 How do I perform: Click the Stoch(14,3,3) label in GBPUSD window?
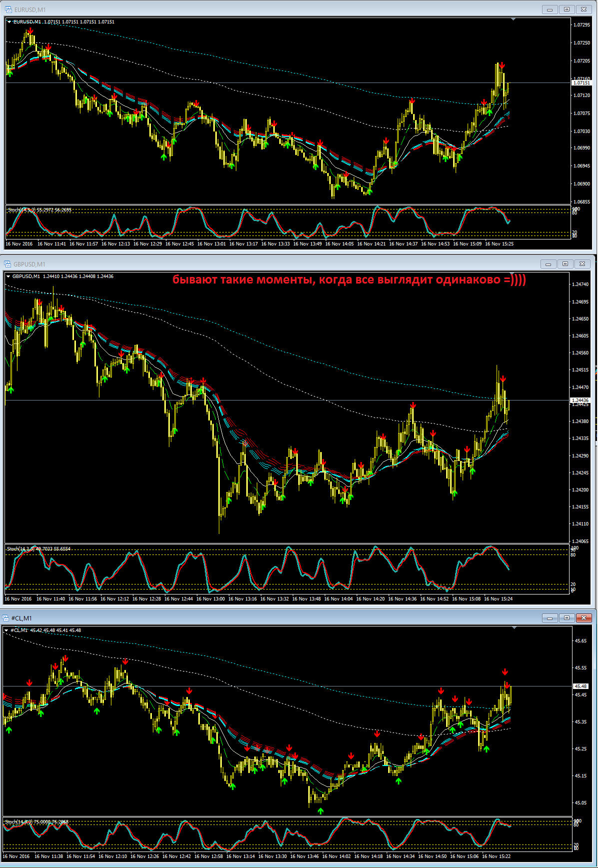click(x=20, y=549)
